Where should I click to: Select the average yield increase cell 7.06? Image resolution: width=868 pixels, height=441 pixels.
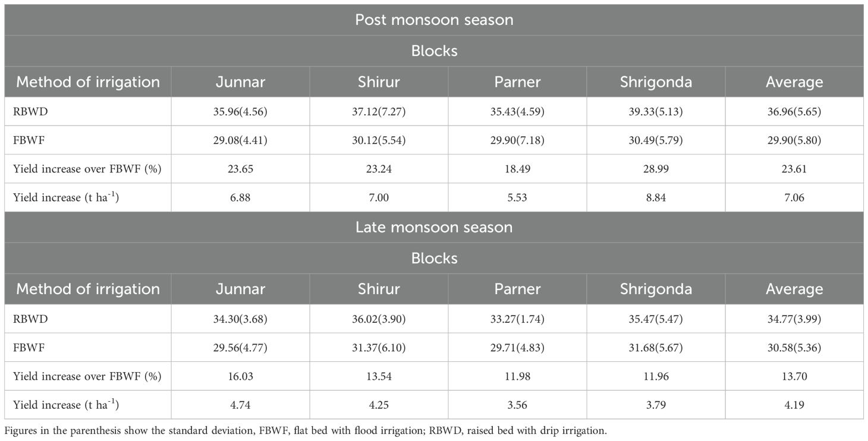794,197
